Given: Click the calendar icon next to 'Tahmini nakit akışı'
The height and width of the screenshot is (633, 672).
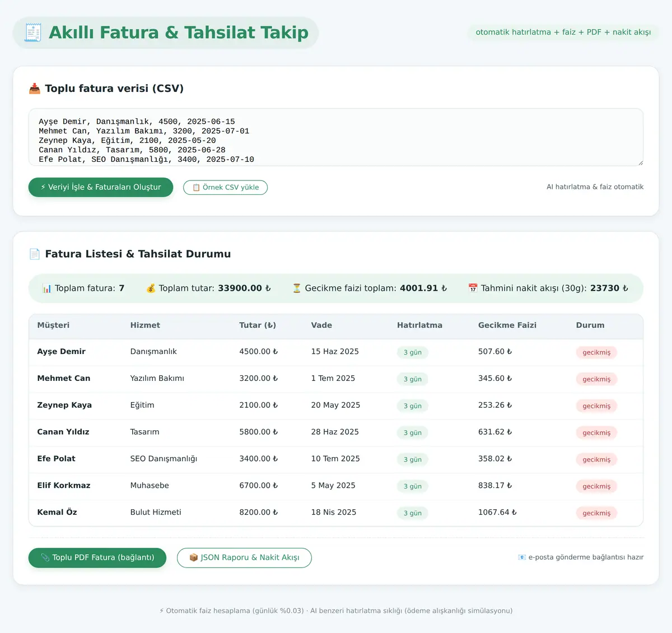Looking at the screenshot, I should 473,288.
